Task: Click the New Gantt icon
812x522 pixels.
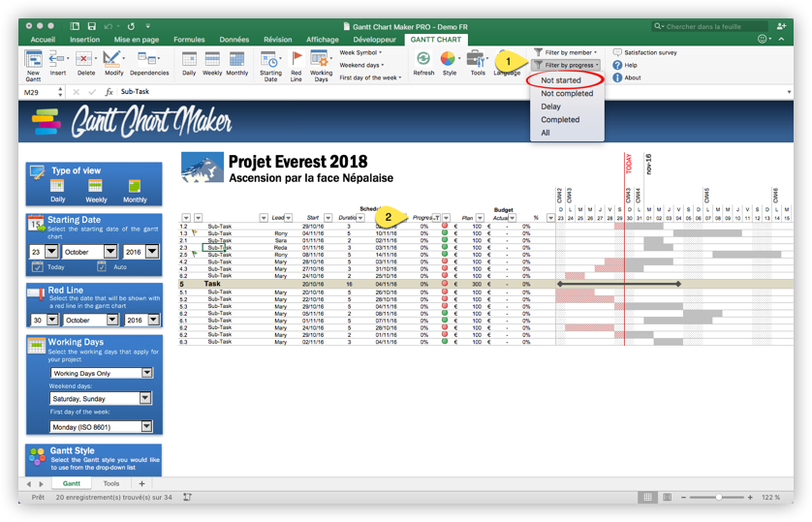Action: coord(33,60)
